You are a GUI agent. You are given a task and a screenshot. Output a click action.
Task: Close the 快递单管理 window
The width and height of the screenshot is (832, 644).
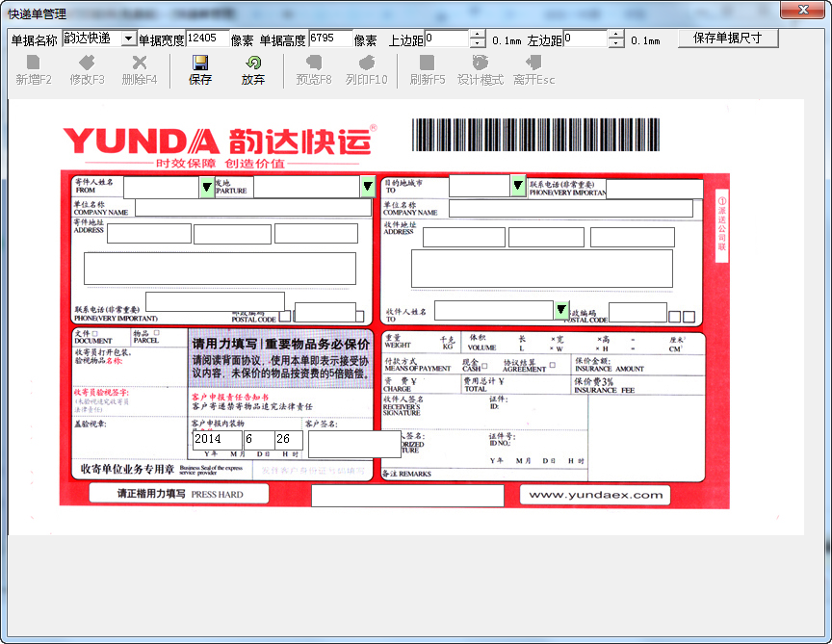[x=803, y=10]
